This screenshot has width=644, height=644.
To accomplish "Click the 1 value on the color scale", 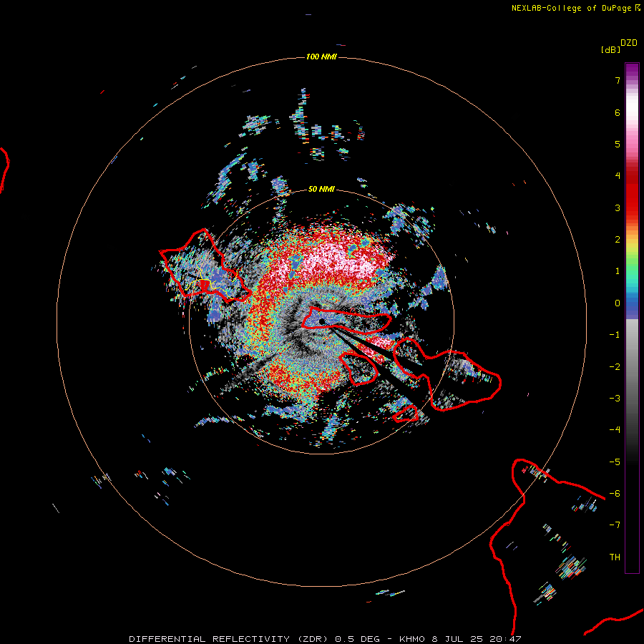I will [618, 271].
